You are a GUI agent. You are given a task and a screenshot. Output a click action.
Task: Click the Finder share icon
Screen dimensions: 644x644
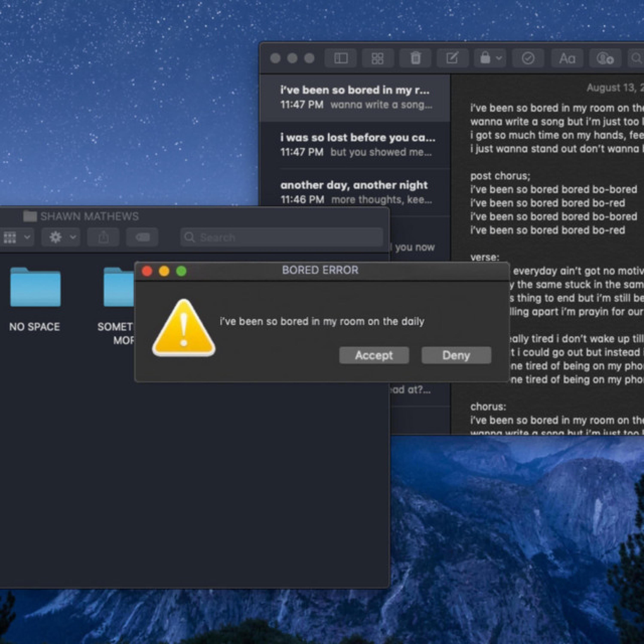click(x=103, y=237)
